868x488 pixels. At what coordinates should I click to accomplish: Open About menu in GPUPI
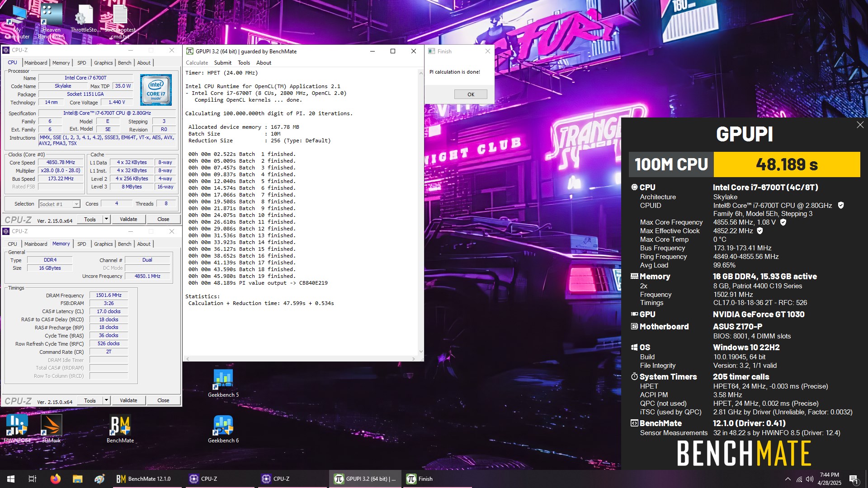click(x=264, y=63)
